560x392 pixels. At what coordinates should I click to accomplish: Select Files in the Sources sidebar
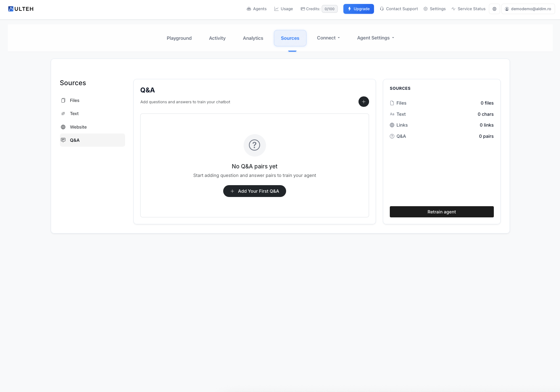(74, 100)
